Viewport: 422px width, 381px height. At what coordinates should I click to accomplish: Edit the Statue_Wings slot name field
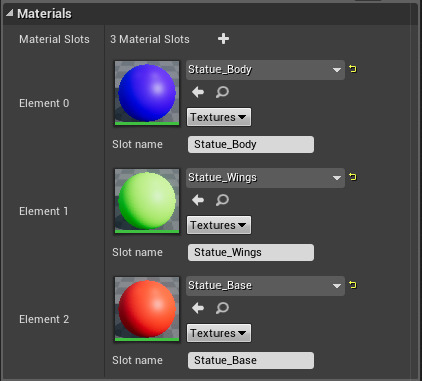tap(251, 252)
